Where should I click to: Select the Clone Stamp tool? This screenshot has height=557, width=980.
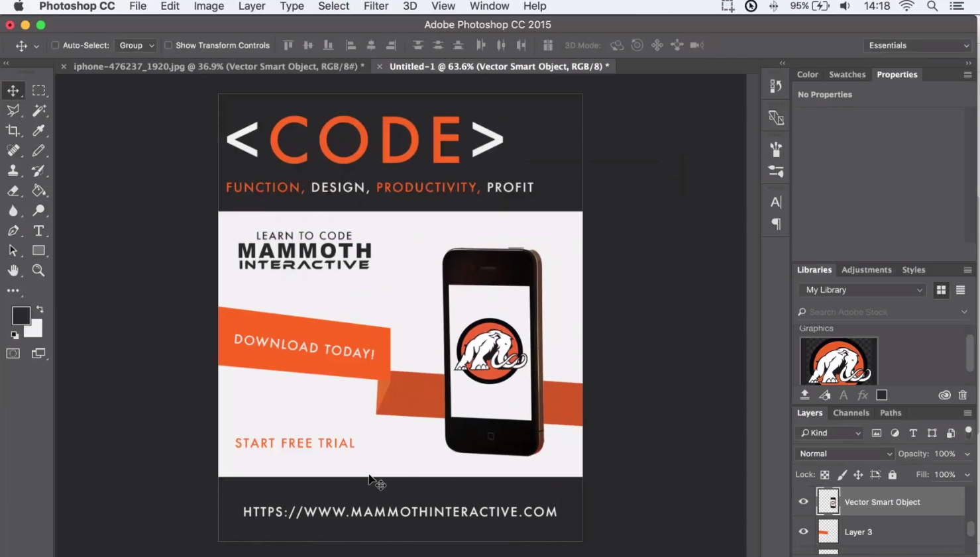pos(13,171)
